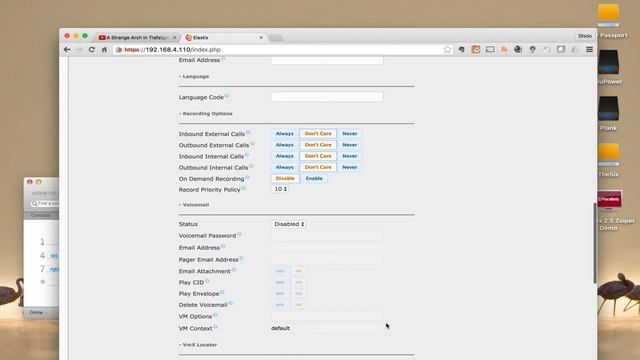This screenshot has width=640, height=360.
Task: Open a new browser tab
Action: [x=276, y=38]
